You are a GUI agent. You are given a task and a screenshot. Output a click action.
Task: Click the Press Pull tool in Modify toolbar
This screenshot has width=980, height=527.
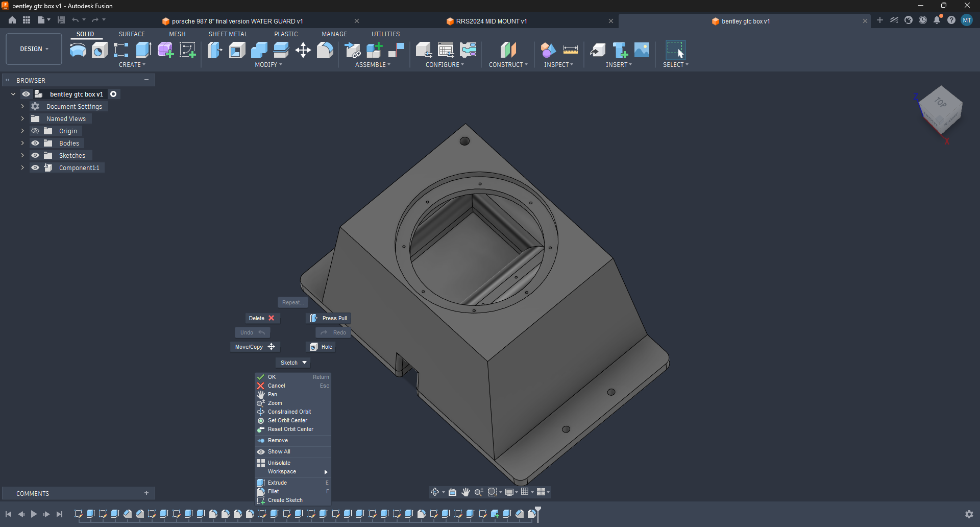[215, 50]
